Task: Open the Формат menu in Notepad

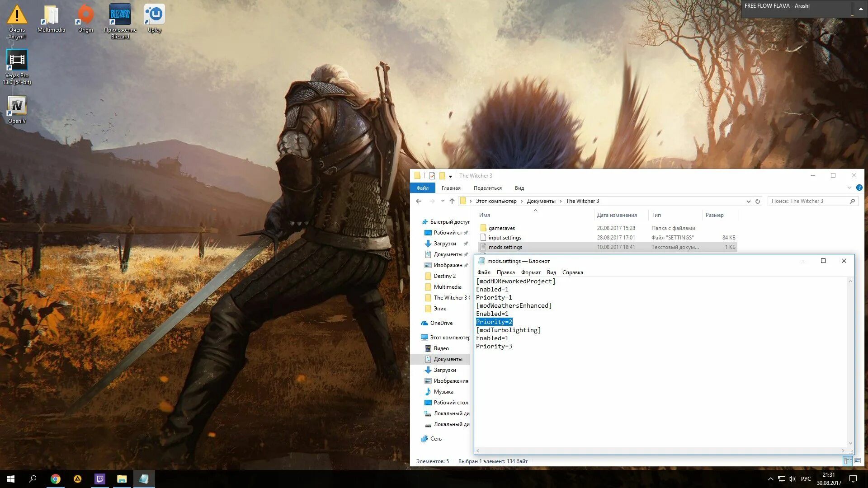Action: [x=530, y=272]
